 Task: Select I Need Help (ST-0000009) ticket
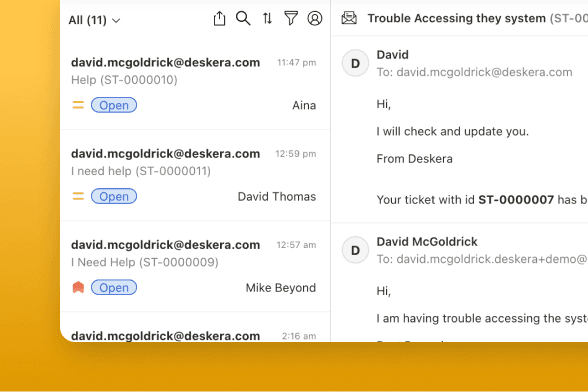coord(195,266)
